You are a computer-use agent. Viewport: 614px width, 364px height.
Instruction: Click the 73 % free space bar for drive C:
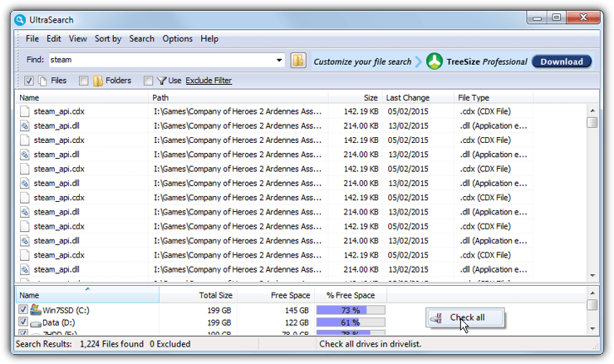pyautogui.click(x=351, y=310)
